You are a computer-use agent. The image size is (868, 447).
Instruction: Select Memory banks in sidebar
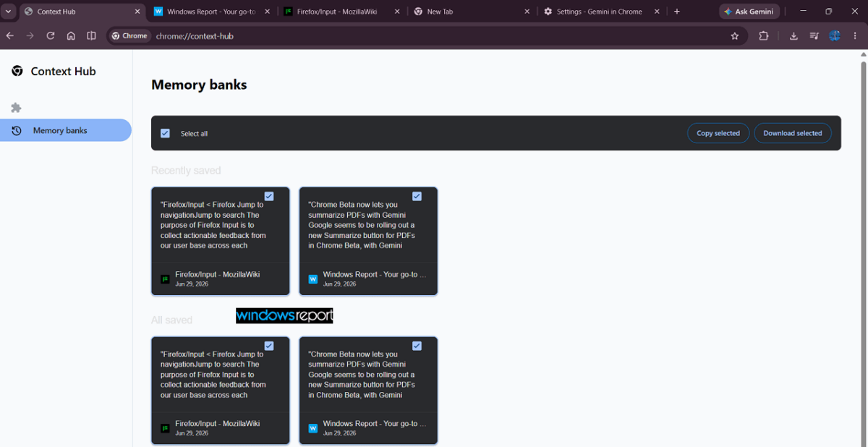tap(66, 130)
